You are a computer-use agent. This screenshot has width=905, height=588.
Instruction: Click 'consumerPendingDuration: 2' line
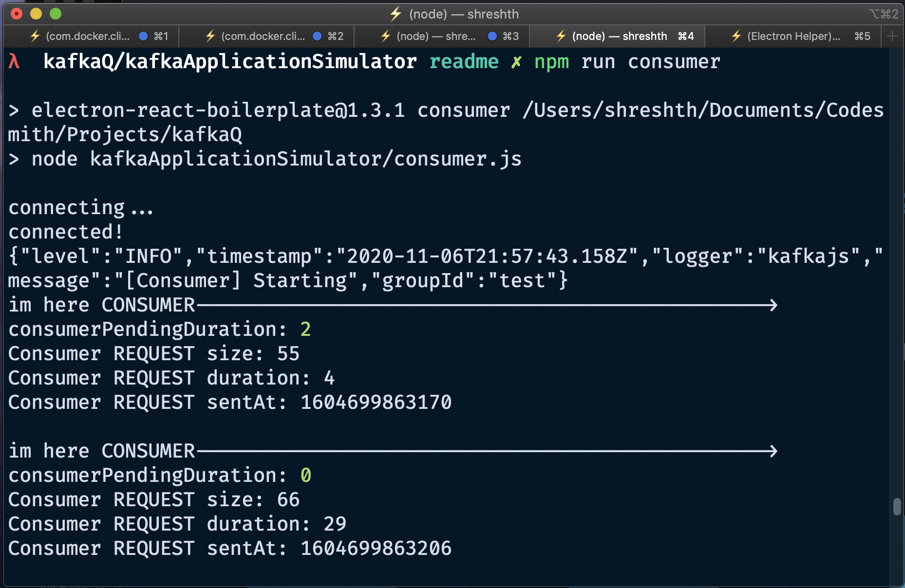(159, 330)
